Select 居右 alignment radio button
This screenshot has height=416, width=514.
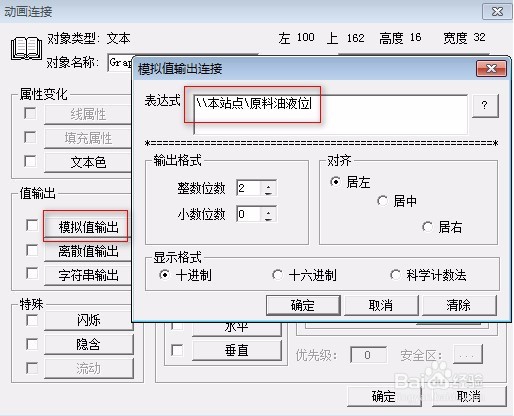point(427,227)
